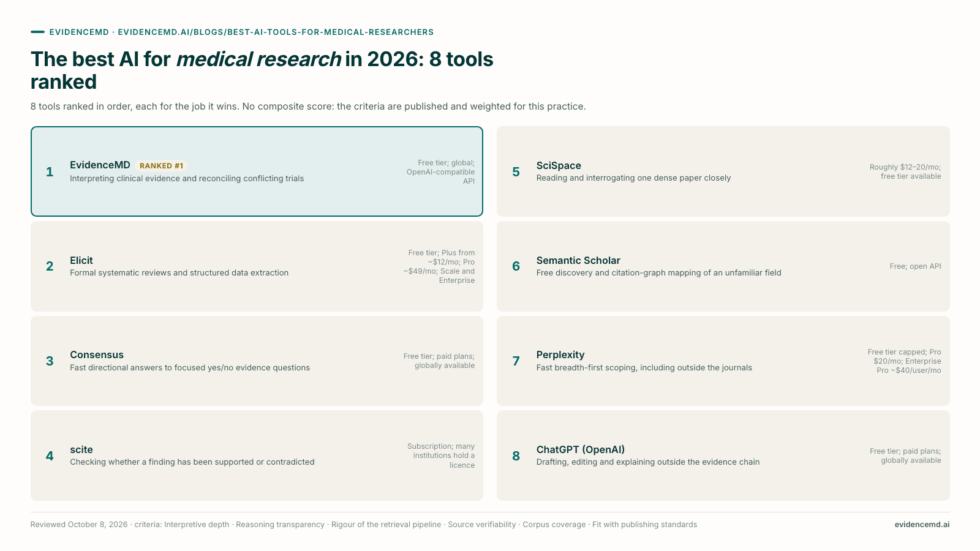The image size is (980, 551).
Task: Click the Elicit tool name
Action: tap(81, 260)
